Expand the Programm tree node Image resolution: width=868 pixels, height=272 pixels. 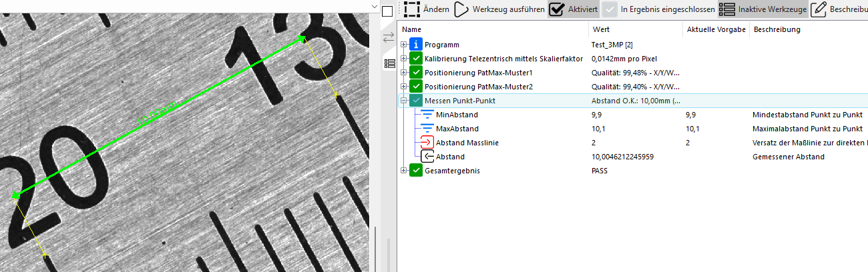pyautogui.click(x=404, y=45)
